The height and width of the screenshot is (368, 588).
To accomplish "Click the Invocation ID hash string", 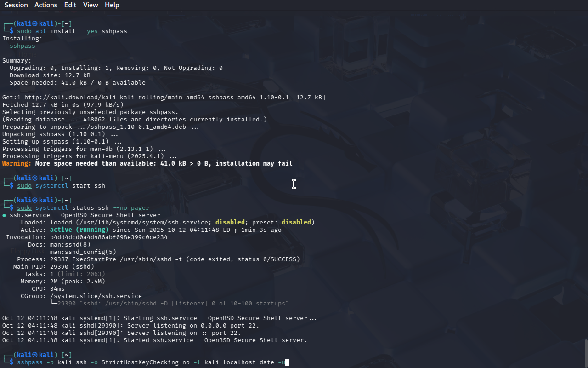I will click(109, 237).
